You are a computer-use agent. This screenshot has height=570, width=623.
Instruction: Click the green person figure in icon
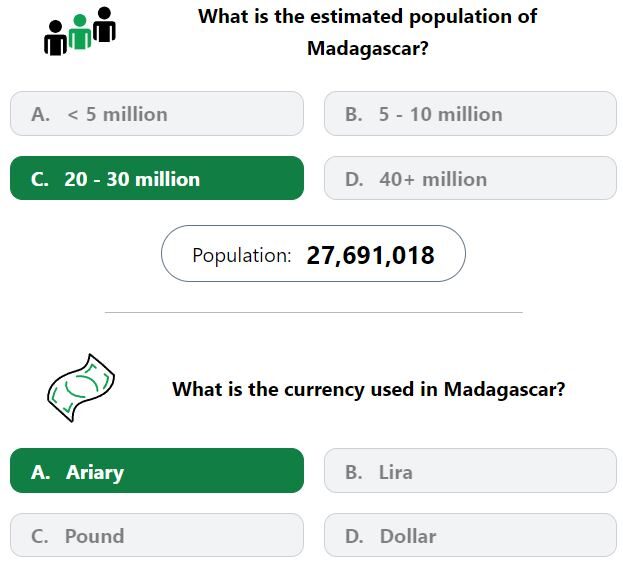[80, 32]
